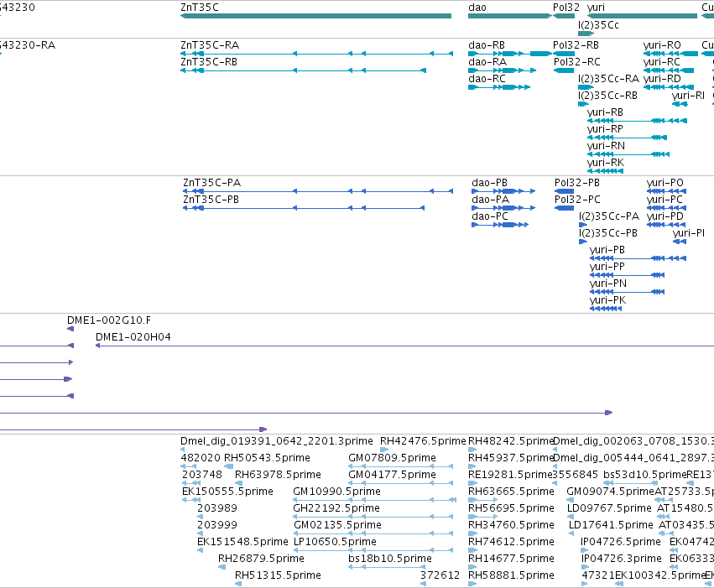The width and height of the screenshot is (714, 588).
Task: Click the RH51315.5prime EST label
Action: (x=278, y=575)
